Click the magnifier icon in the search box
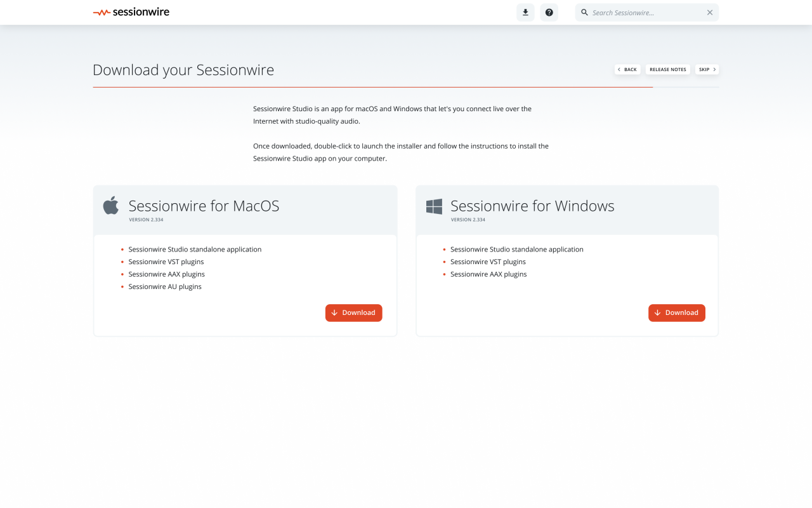The width and height of the screenshot is (812, 508). point(585,12)
